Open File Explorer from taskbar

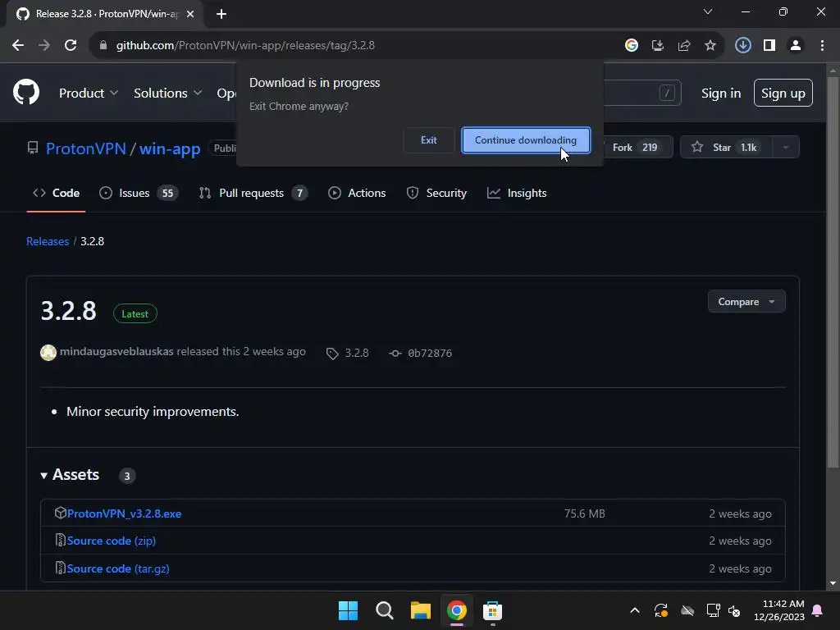[421, 610]
